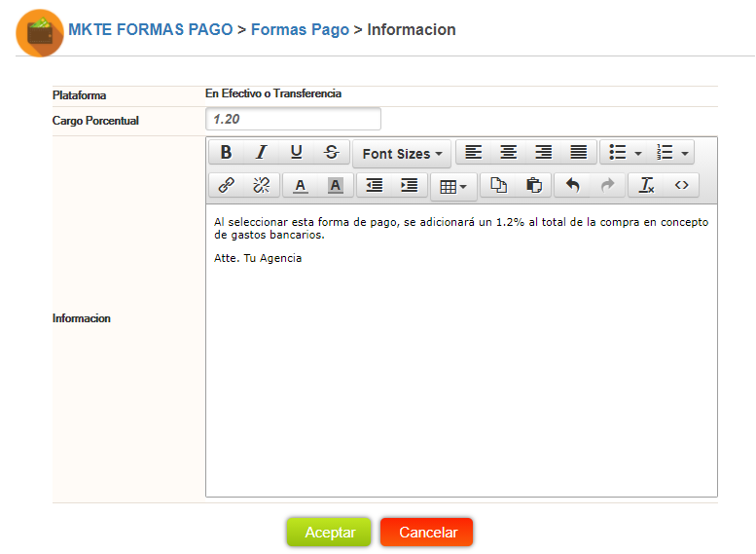Remove link using the unlink icon
Viewport: 756px width, 554px height.
pos(262,185)
